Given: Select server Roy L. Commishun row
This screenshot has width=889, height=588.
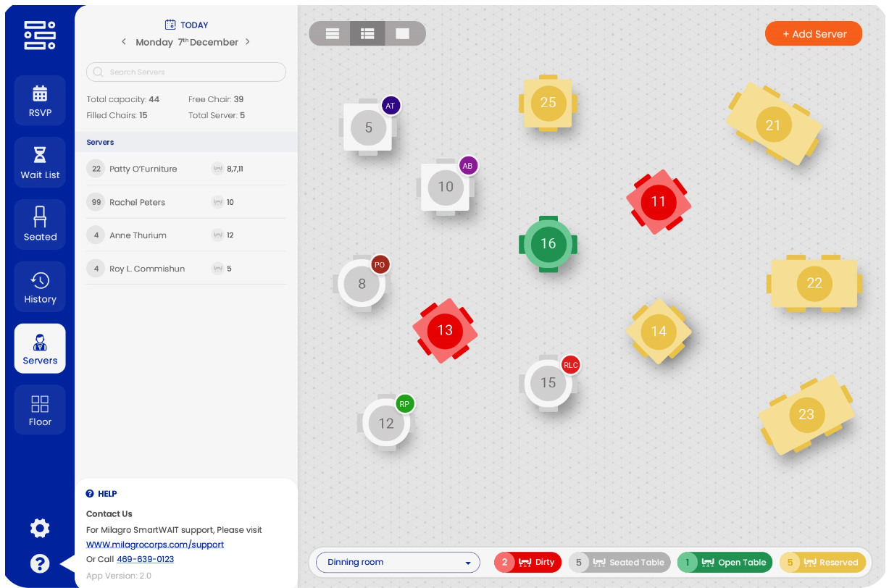Looking at the screenshot, I should tap(186, 269).
